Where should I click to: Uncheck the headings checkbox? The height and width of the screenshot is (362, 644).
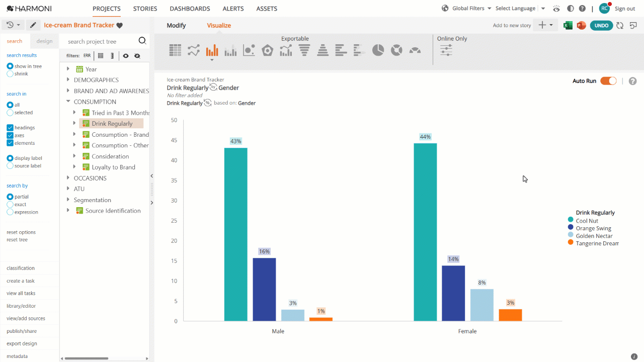[10, 128]
